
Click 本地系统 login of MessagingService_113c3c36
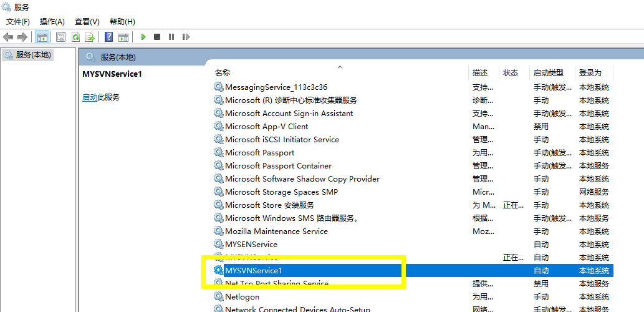coord(594,87)
